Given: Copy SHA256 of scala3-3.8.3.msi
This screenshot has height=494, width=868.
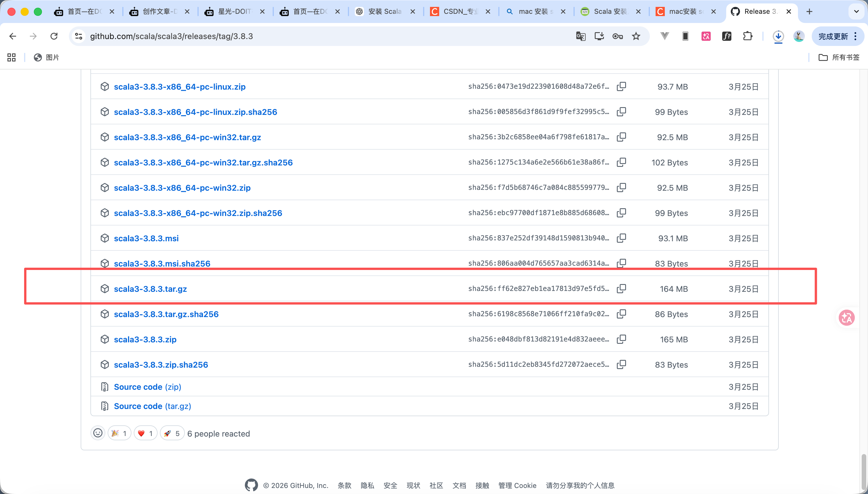Looking at the screenshot, I should 621,238.
